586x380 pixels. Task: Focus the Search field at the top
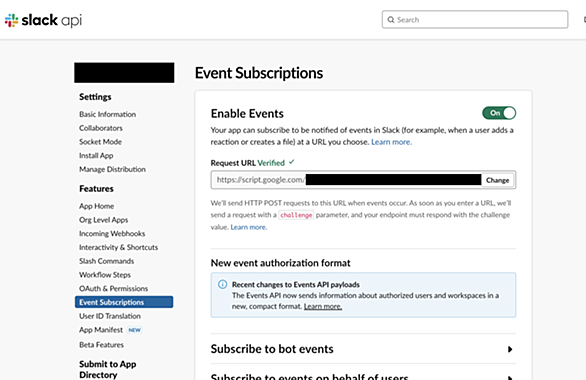tap(475, 19)
